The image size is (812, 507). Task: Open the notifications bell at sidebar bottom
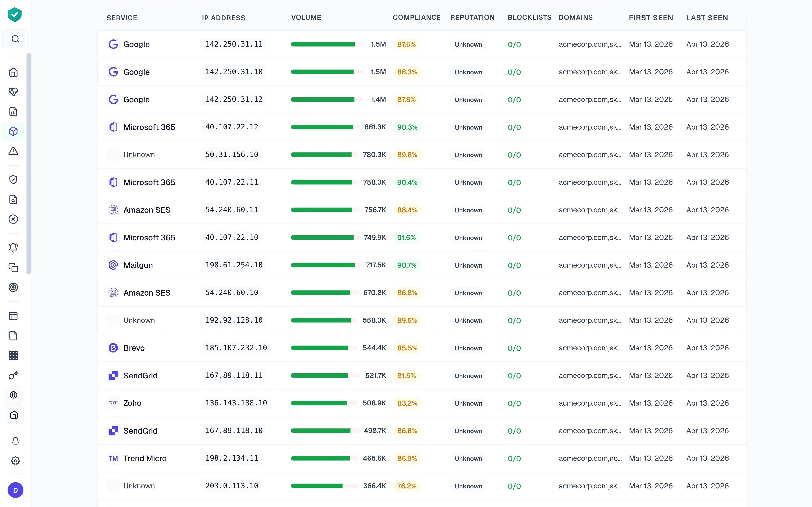pos(15,441)
